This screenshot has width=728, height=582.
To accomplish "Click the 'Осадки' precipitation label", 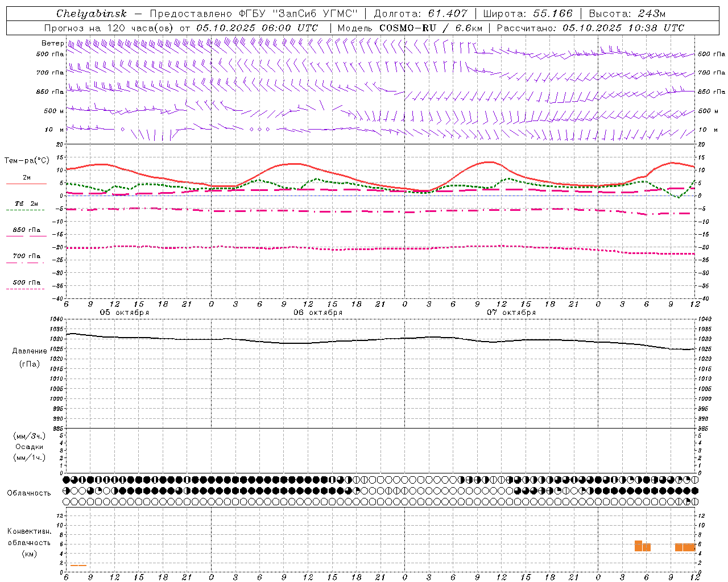I will pyautogui.click(x=30, y=447).
